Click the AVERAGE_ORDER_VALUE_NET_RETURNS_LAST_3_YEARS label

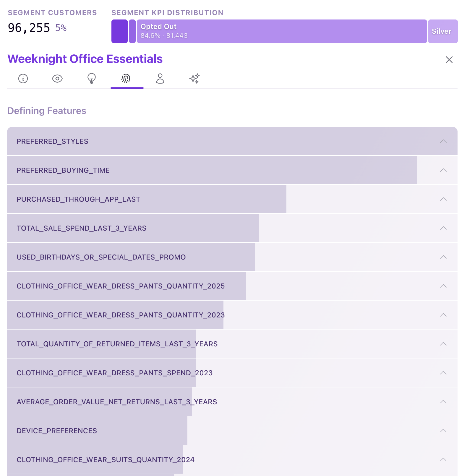[x=117, y=402]
